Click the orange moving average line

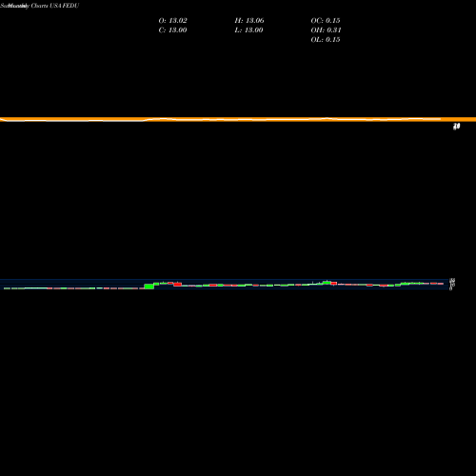pyautogui.click(x=238, y=120)
